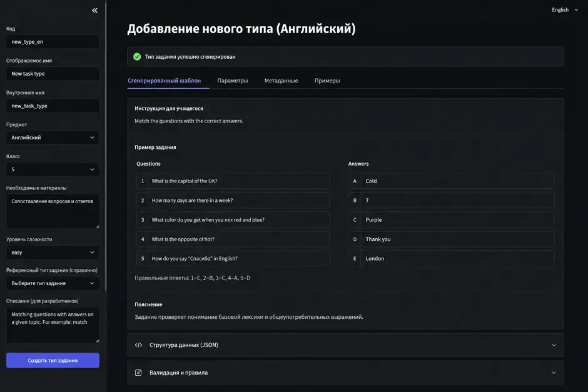Click the Описание для разработчиков text area

tap(53, 325)
